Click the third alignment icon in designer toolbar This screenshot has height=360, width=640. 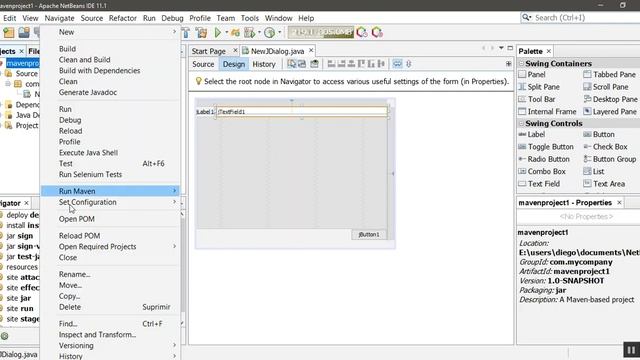(x=351, y=64)
